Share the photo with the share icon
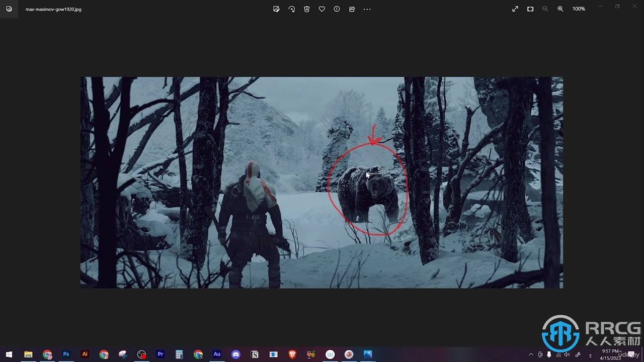This screenshot has width=644, height=362. pyautogui.click(x=352, y=9)
